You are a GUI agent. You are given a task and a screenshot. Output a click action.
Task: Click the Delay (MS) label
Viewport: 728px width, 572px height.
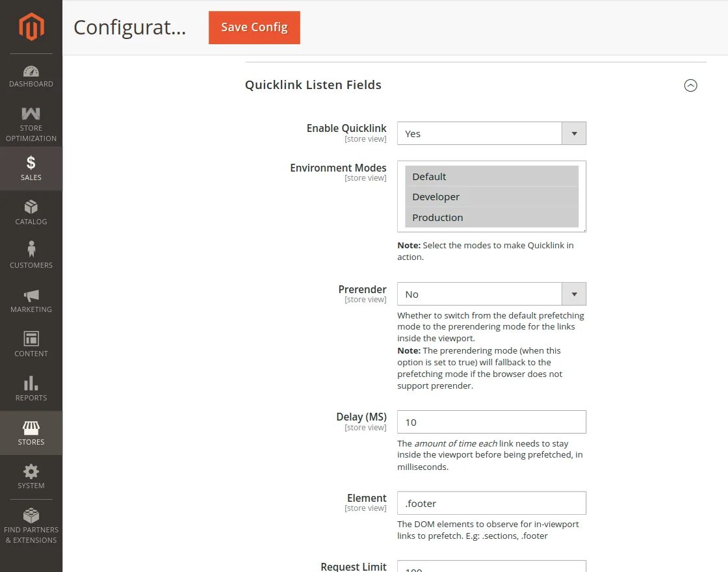click(361, 417)
